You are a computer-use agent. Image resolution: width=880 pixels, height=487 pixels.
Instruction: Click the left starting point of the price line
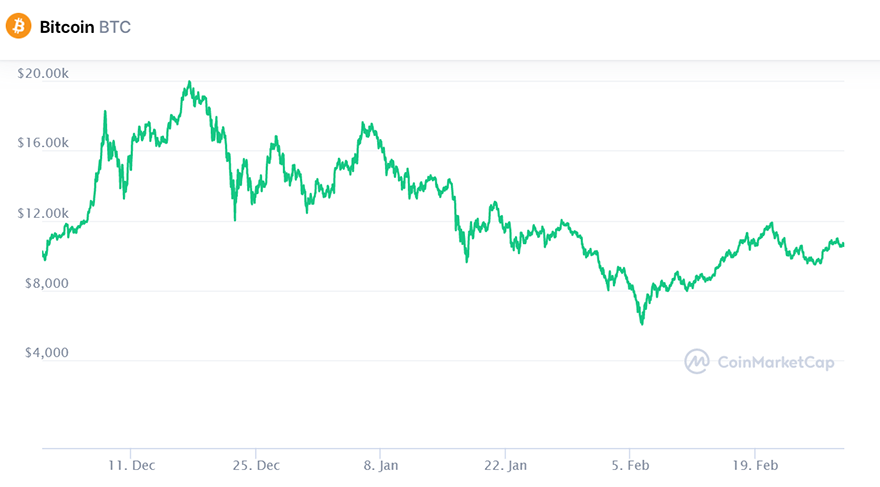tap(43, 256)
